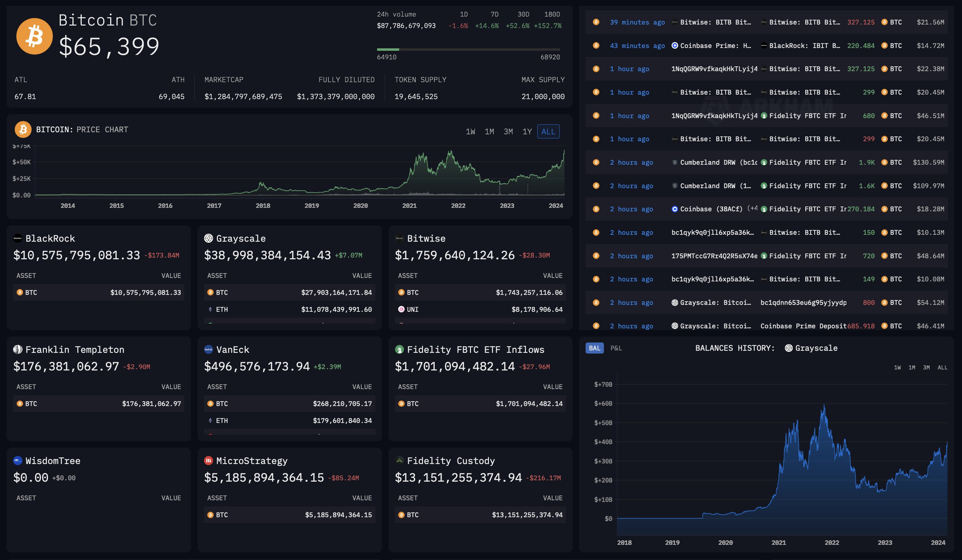The width and height of the screenshot is (962, 560).
Task: Select the Fidelity FBTC ETF Inflows leaf icon
Action: pos(399,349)
